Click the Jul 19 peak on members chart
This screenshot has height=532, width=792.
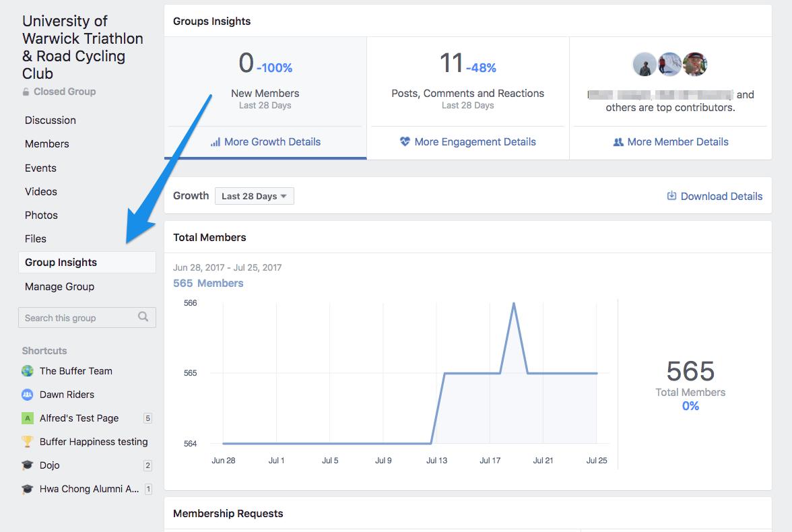(x=514, y=304)
